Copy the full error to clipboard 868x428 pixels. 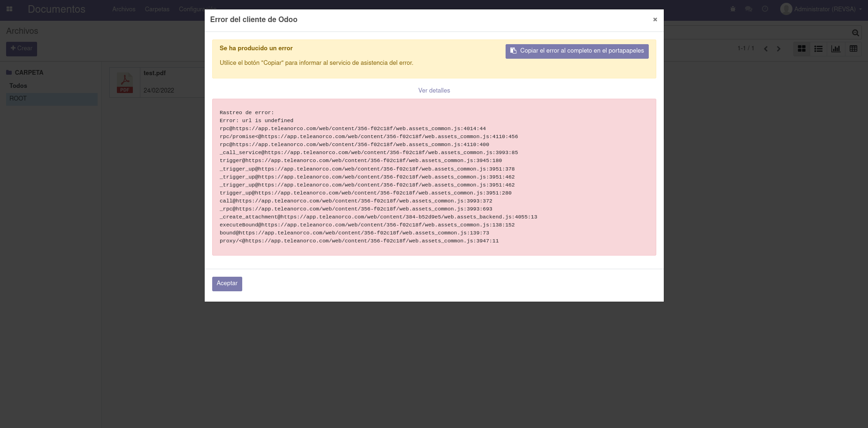[x=576, y=51]
